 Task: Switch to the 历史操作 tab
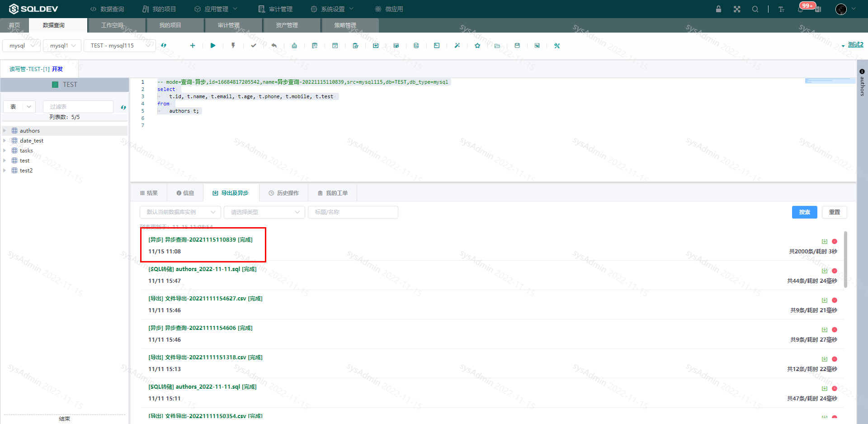pyautogui.click(x=284, y=193)
